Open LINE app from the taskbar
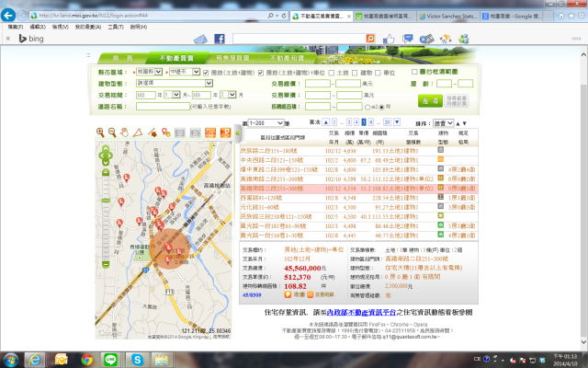The height and width of the screenshot is (368, 588). point(110,360)
